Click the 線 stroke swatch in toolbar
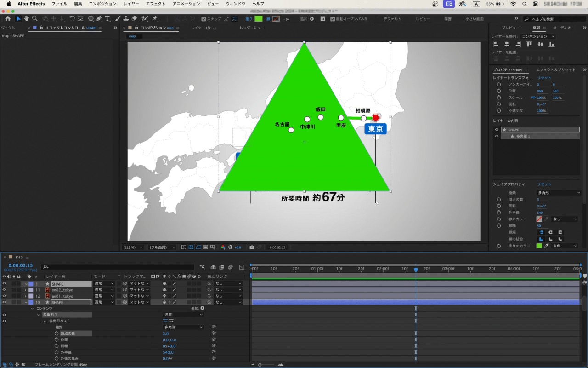The height and width of the screenshot is (368, 588). [276, 19]
